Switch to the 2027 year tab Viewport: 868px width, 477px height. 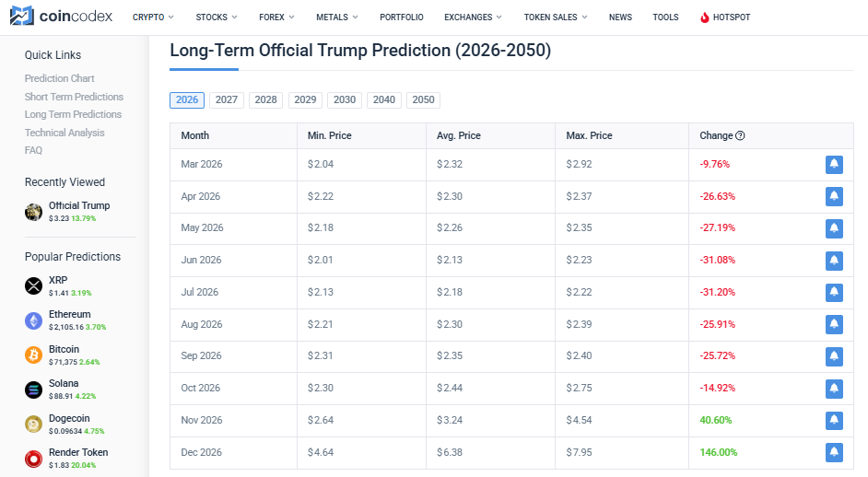pyautogui.click(x=227, y=100)
